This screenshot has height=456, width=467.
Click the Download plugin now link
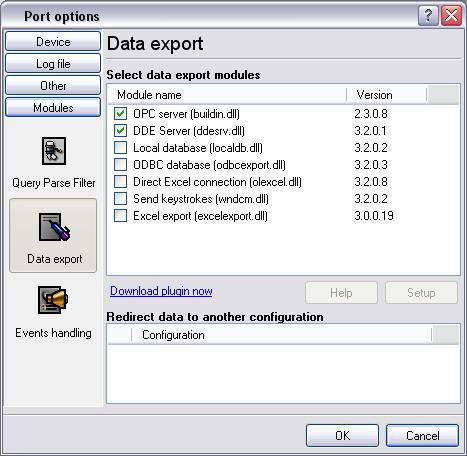click(161, 291)
